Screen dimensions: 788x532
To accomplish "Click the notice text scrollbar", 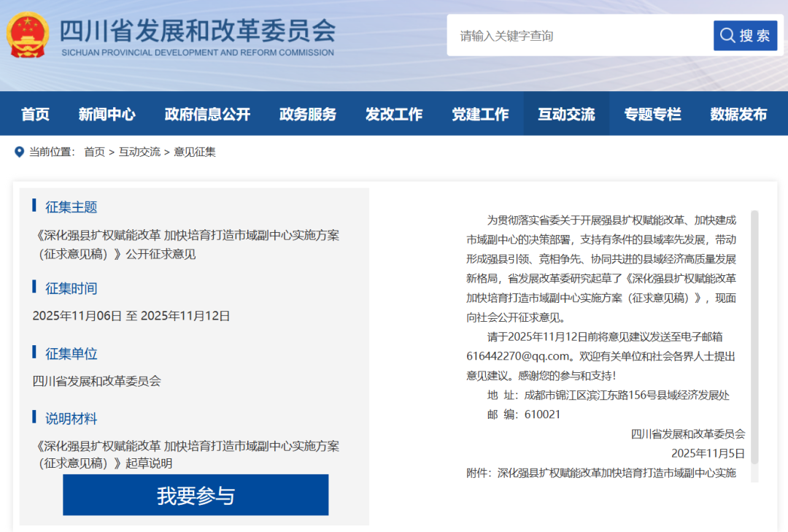I will pos(754,336).
